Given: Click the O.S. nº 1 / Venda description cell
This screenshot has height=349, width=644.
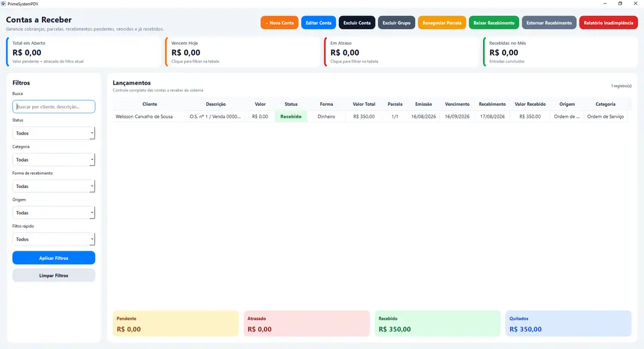Looking at the screenshot, I should 216,117.
